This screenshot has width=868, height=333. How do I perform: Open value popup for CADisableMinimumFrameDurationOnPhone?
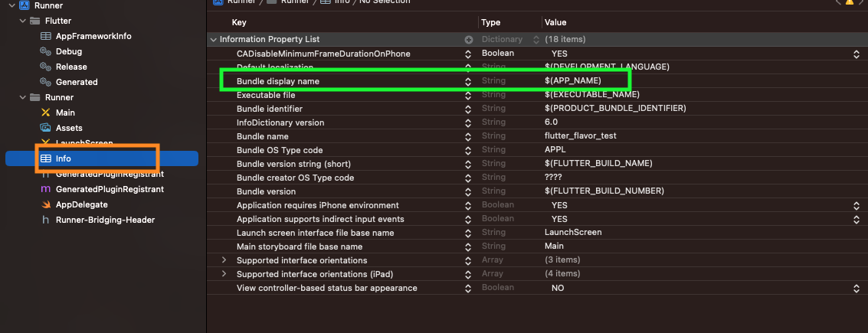pos(857,54)
